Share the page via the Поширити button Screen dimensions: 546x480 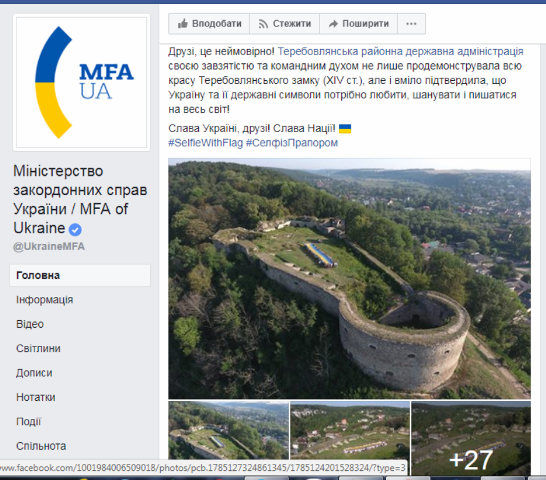click(x=358, y=24)
